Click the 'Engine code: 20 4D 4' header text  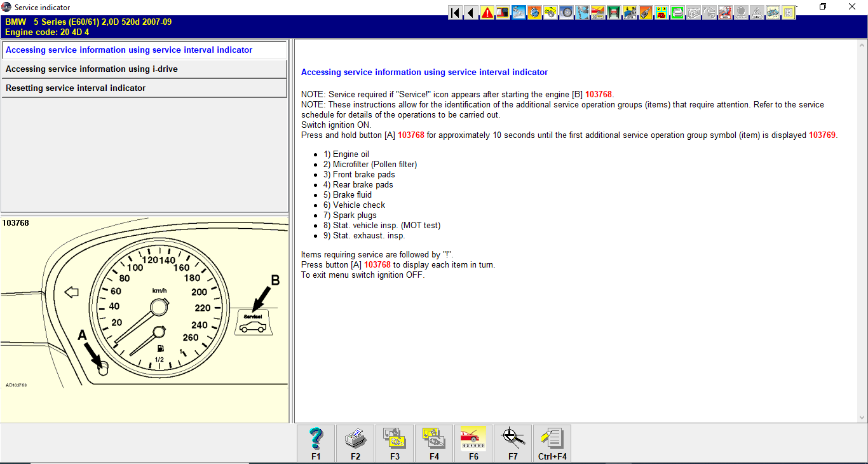point(47,32)
